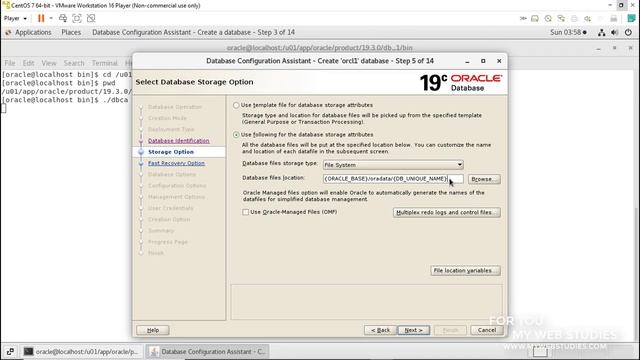Enter VMware full screen mode icon

click(77, 18)
